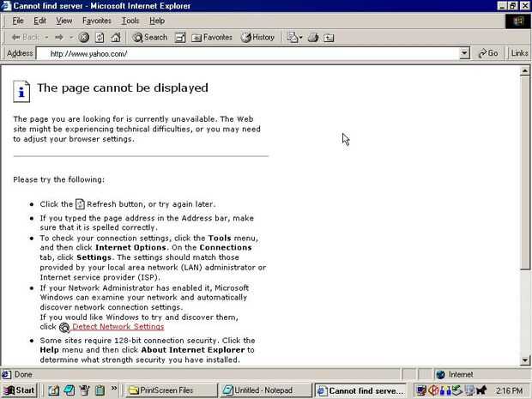Open the View menu
The width and height of the screenshot is (532, 399).
click(64, 21)
